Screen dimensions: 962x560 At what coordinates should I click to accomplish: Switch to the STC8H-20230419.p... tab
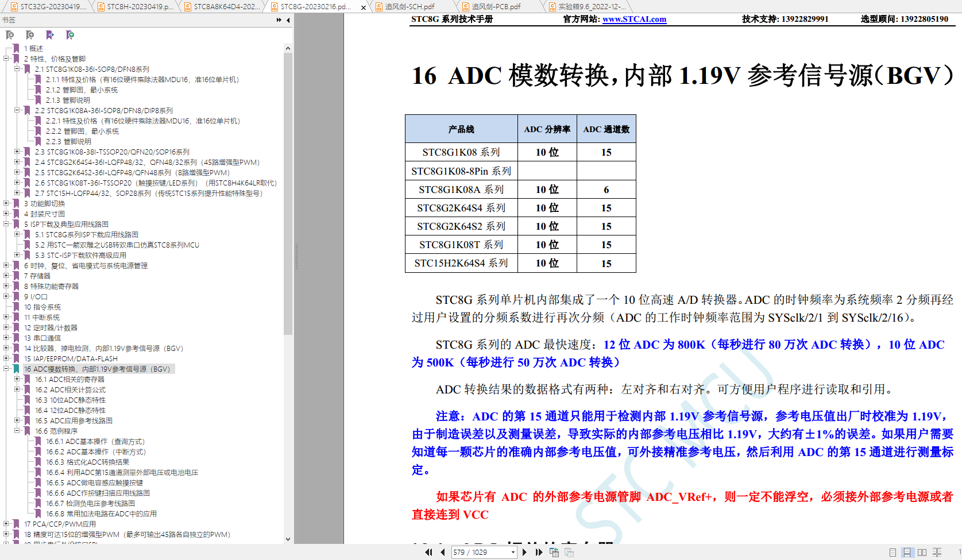[136, 7]
